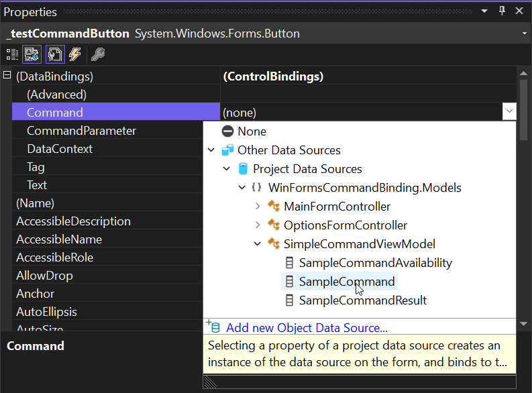Click the namespace braces icon
This screenshot has width=532, height=393.
click(257, 187)
